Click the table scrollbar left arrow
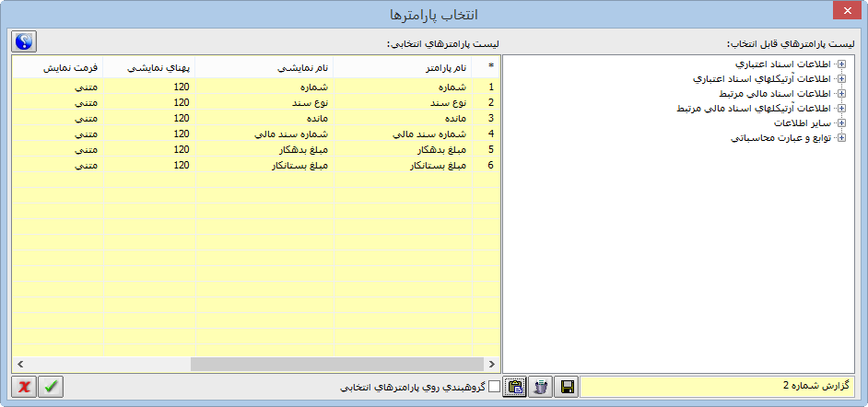Viewport: 868px width, 407px height. pyautogui.click(x=20, y=365)
